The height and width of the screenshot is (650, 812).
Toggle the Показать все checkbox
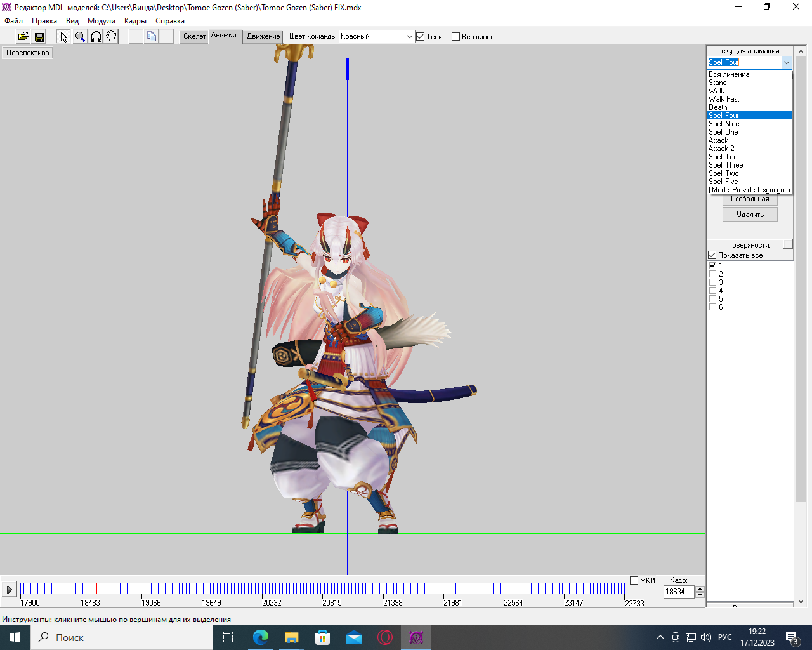click(x=712, y=255)
